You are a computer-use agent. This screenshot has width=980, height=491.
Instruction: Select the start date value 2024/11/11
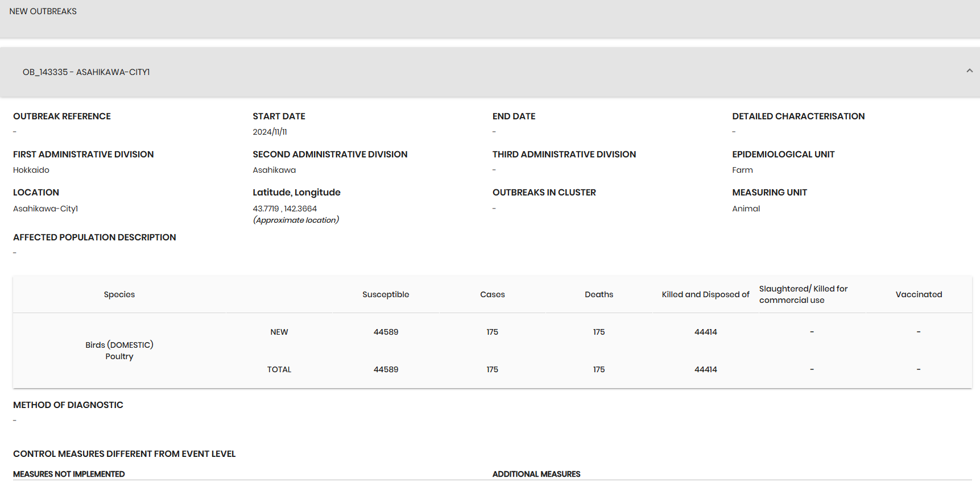(270, 132)
